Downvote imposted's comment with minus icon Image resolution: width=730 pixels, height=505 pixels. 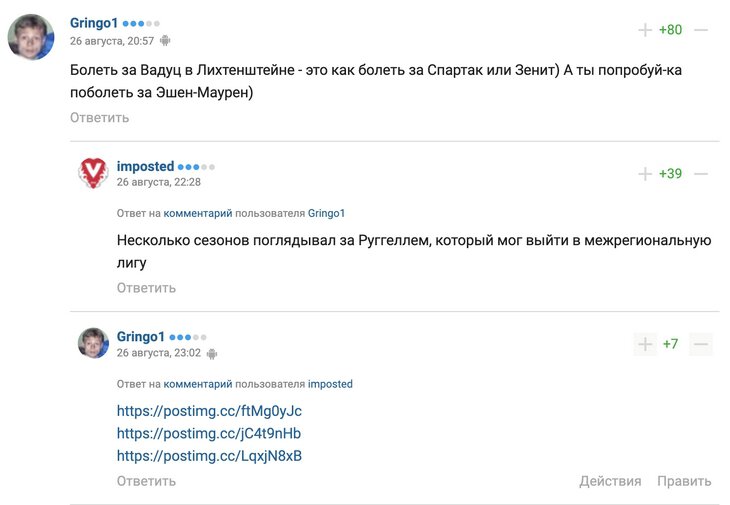tap(701, 174)
